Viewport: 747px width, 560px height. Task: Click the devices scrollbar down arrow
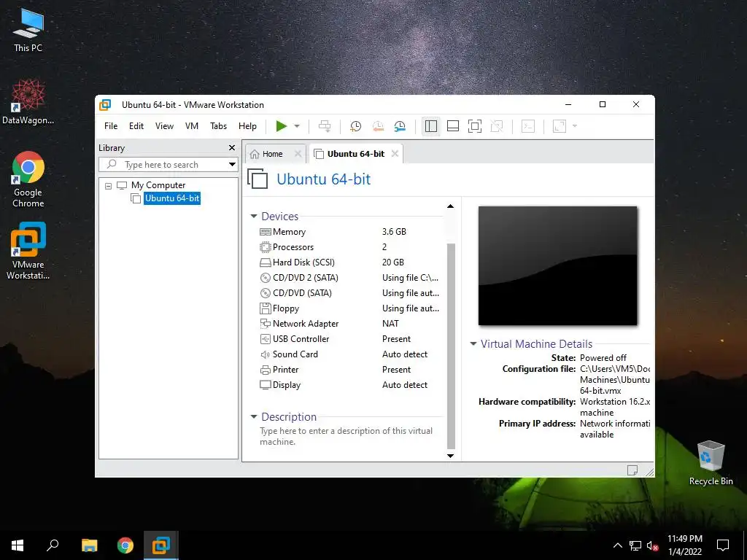(450, 456)
